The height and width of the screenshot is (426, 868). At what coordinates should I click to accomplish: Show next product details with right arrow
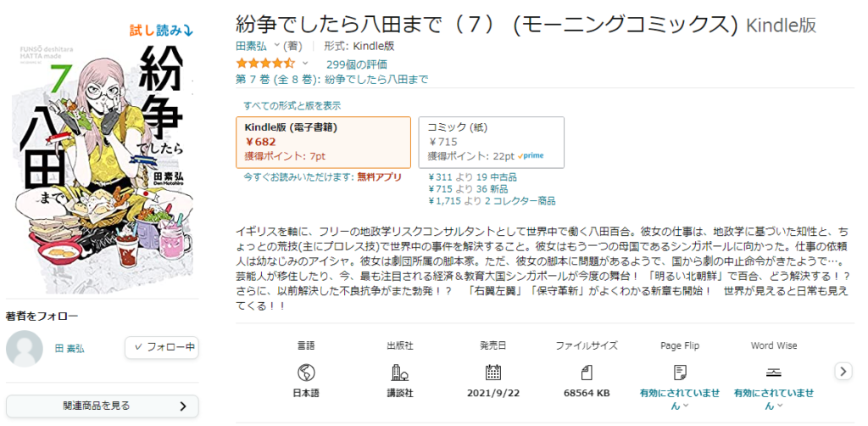(x=843, y=371)
